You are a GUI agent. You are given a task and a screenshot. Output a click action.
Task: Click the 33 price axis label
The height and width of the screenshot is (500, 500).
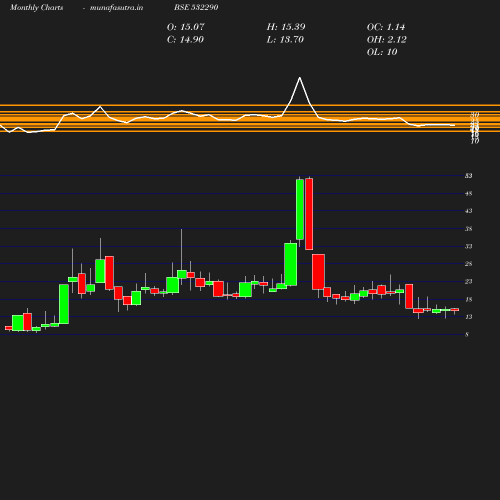pos(468,246)
